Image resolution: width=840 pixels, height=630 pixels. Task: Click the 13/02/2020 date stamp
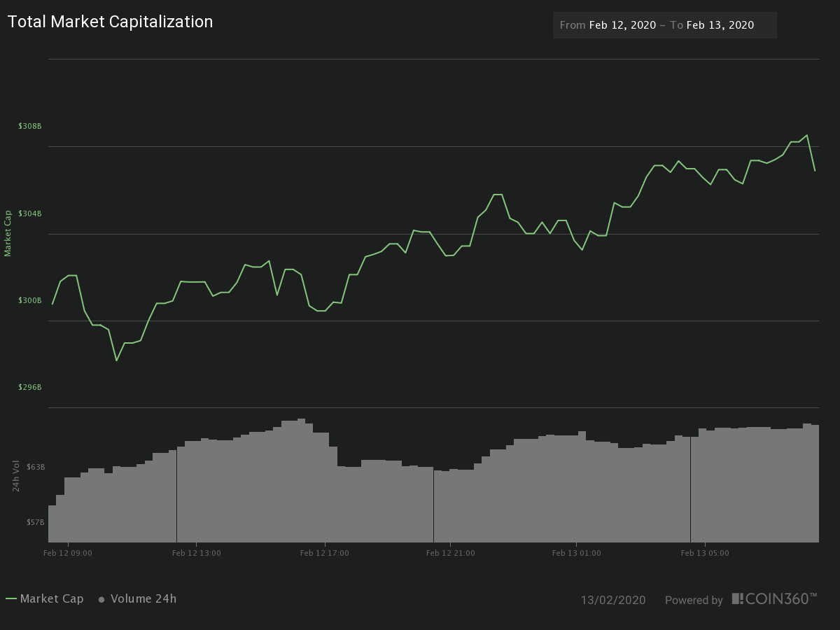point(612,600)
